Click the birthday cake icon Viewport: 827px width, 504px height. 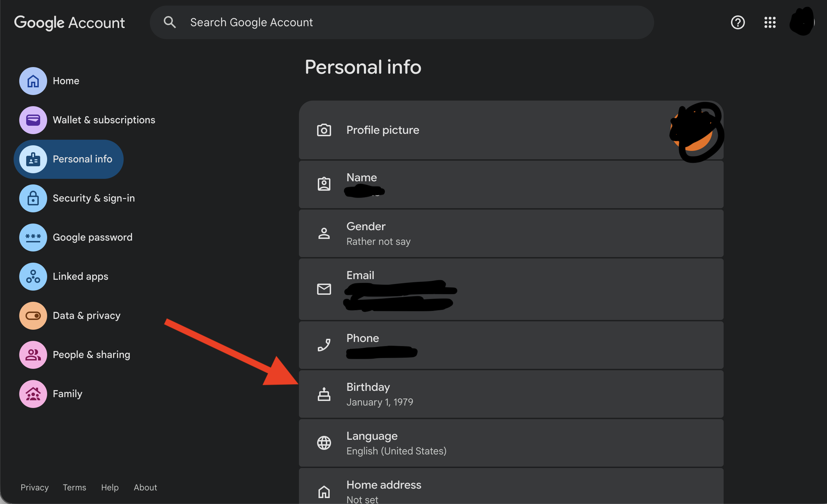coord(324,394)
